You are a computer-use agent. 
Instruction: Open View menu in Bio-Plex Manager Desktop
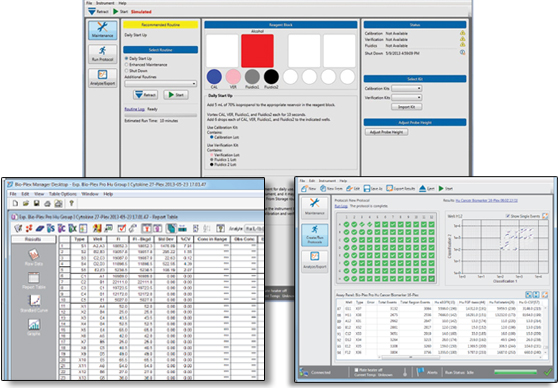pos(39,194)
